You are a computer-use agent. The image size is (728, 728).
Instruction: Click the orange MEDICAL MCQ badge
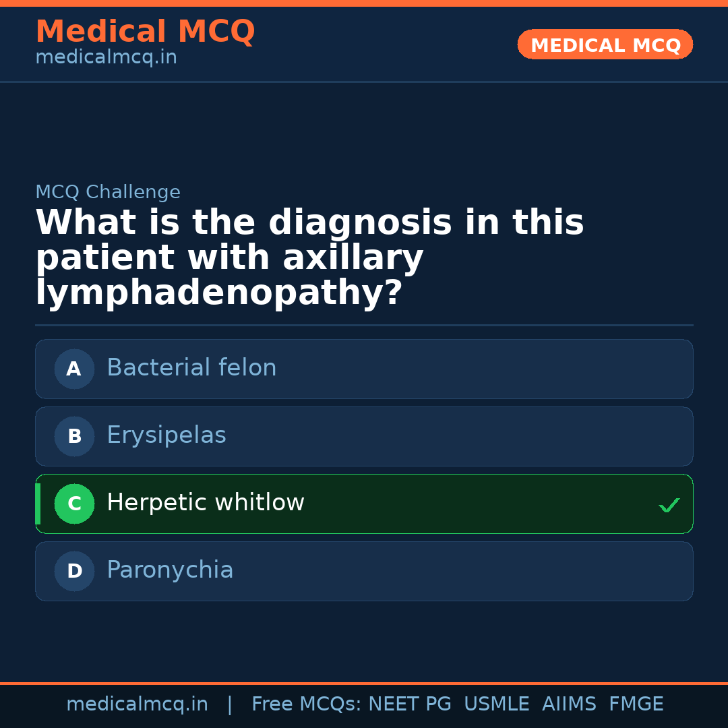point(605,44)
